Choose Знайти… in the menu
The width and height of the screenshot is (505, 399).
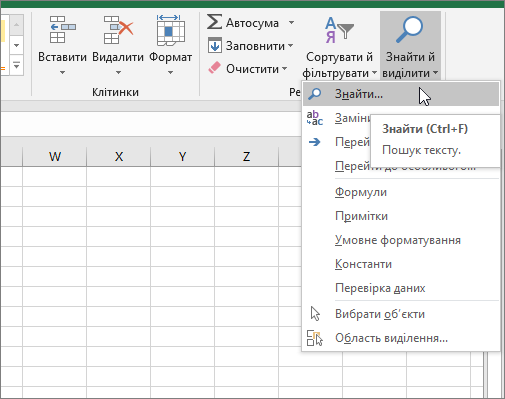[x=401, y=94]
